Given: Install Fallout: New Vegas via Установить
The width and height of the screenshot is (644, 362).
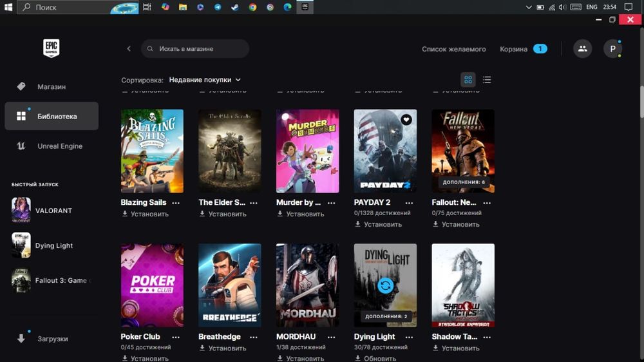Looking at the screenshot, I should [x=457, y=224].
